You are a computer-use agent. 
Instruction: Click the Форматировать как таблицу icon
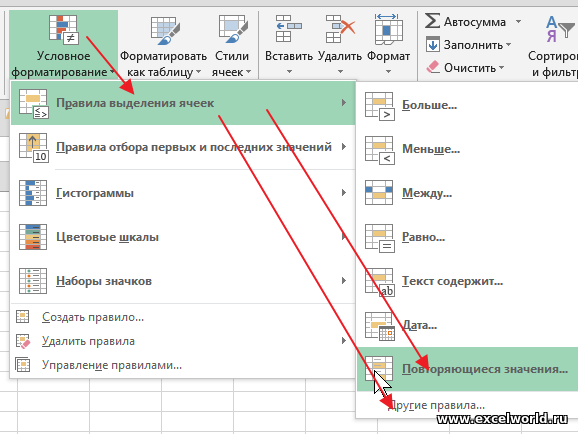click(165, 30)
